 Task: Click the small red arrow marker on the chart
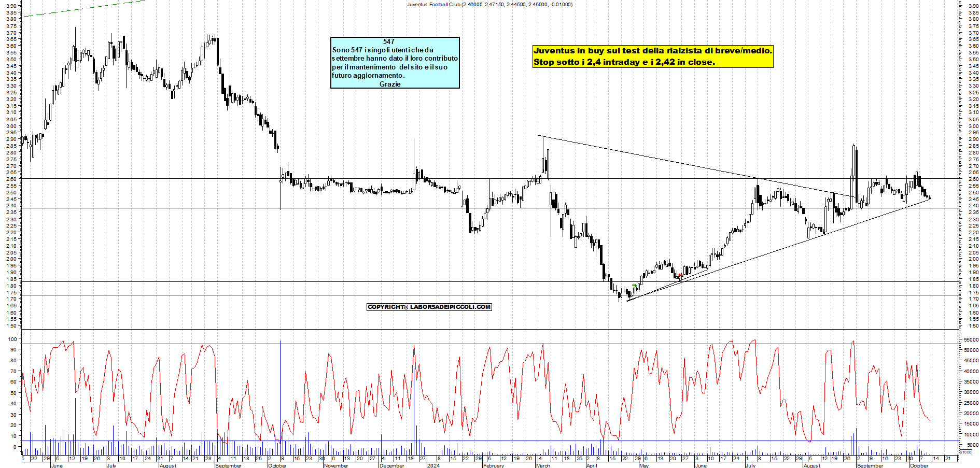pyautogui.click(x=680, y=275)
